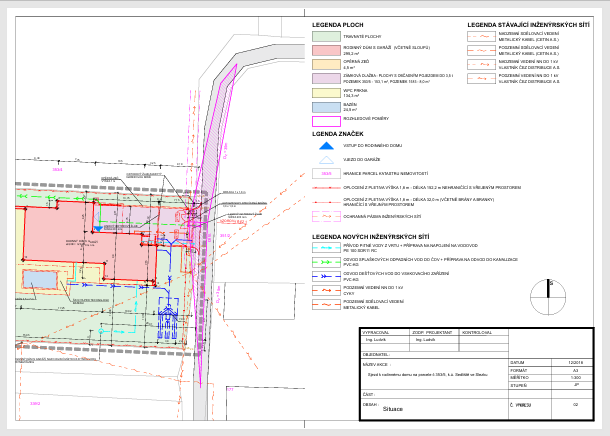Click the outlined garage entry triangle symbol
610x436 pixels.
coord(326,158)
